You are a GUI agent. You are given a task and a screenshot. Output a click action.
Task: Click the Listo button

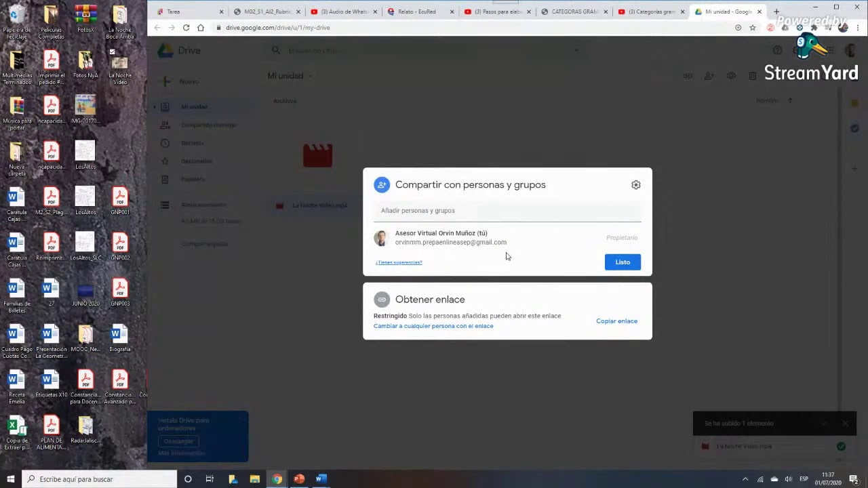pos(623,262)
